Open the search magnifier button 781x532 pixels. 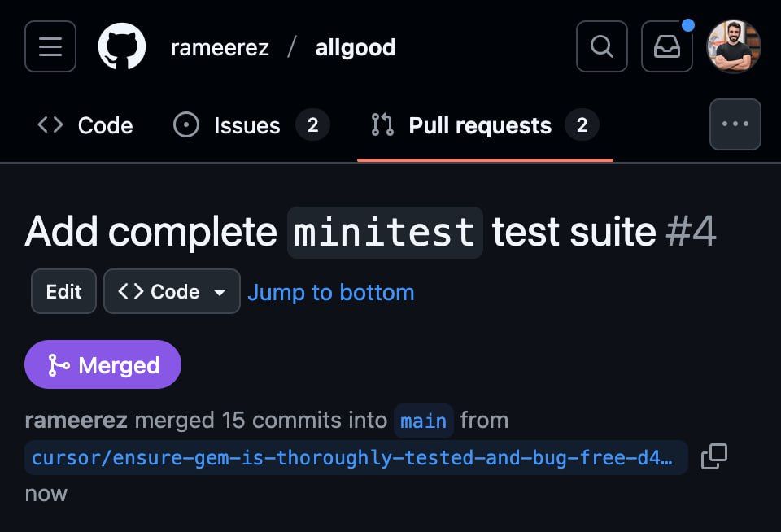point(602,46)
